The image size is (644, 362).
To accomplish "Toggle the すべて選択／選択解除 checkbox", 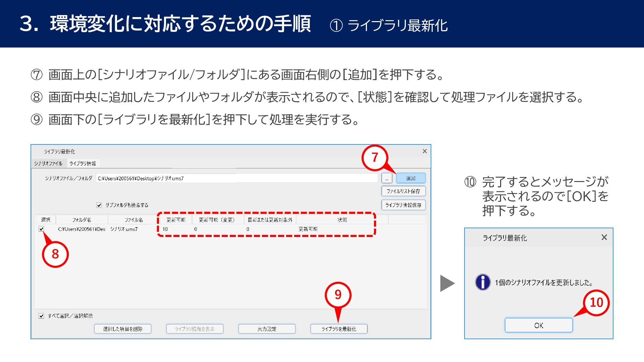I will tap(41, 316).
